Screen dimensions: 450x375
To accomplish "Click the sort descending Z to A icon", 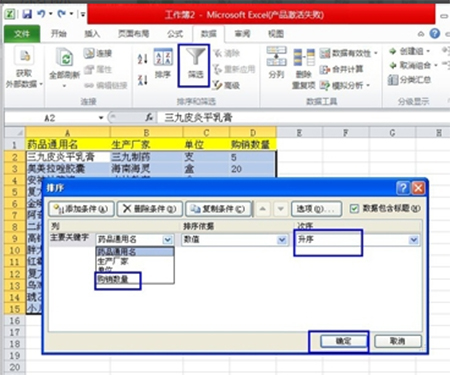I will click(143, 80).
